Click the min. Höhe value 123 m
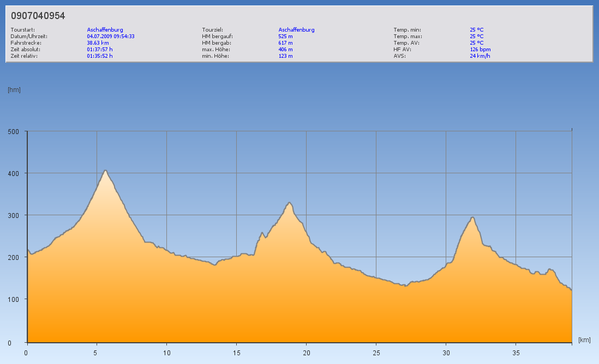Image resolution: width=599 pixels, height=364 pixels. (x=285, y=56)
